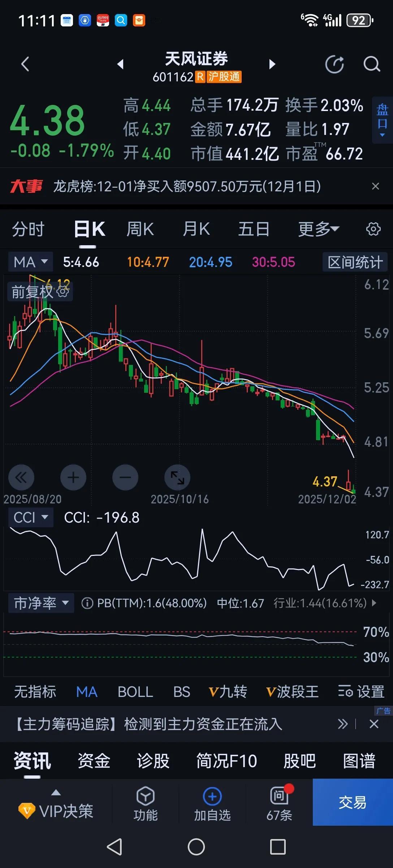Select the 月K chart tab
Screen dimensions: 393x868
click(196, 229)
